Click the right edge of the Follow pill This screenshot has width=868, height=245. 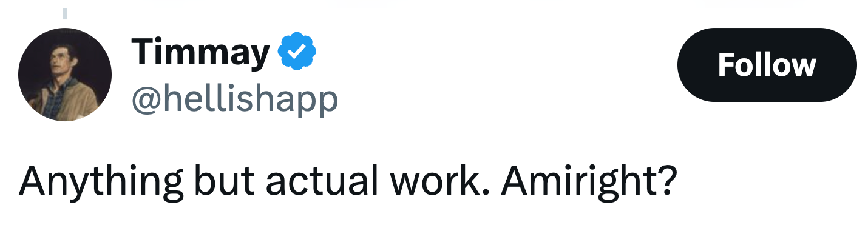pyautogui.click(x=847, y=64)
